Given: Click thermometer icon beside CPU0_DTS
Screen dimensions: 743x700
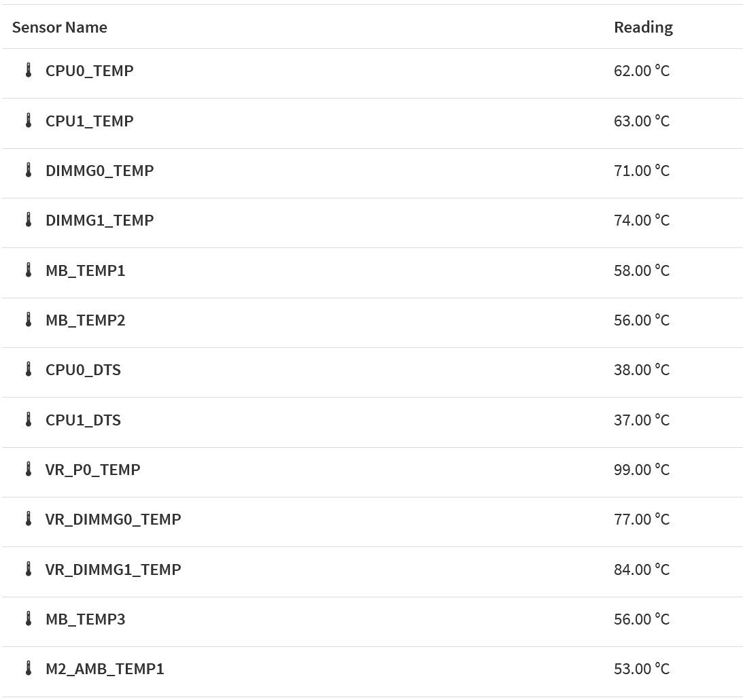Looking at the screenshot, I should (29, 370).
